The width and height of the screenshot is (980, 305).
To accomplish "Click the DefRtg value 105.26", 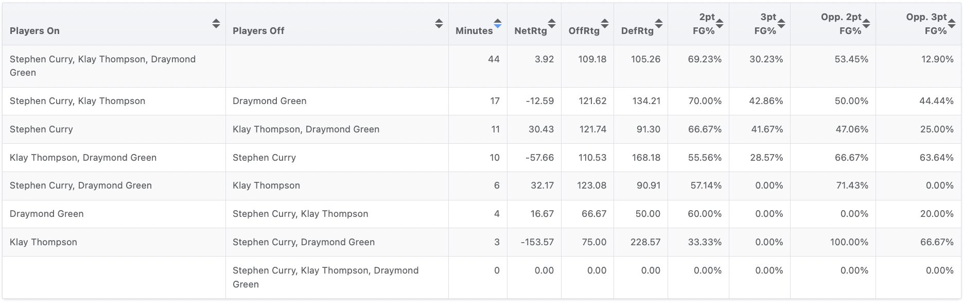I will tap(645, 59).
